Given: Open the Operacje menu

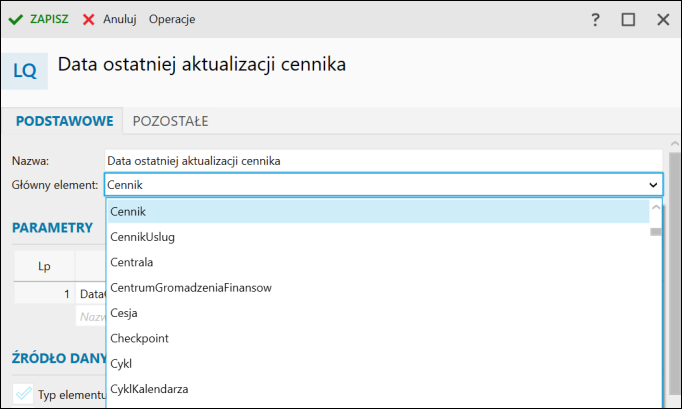Looking at the screenshot, I should 172,19.
